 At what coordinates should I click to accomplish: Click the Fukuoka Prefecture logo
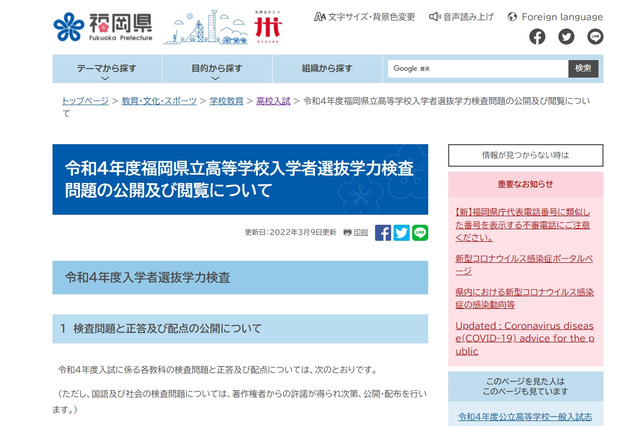(103, 27)
